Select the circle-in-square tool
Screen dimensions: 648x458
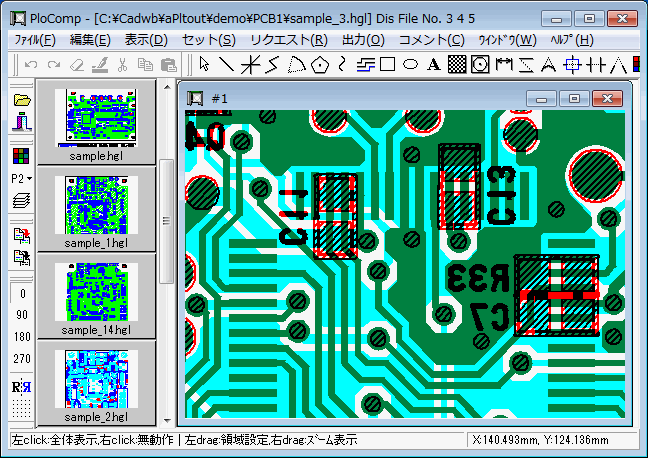[480, 64]
